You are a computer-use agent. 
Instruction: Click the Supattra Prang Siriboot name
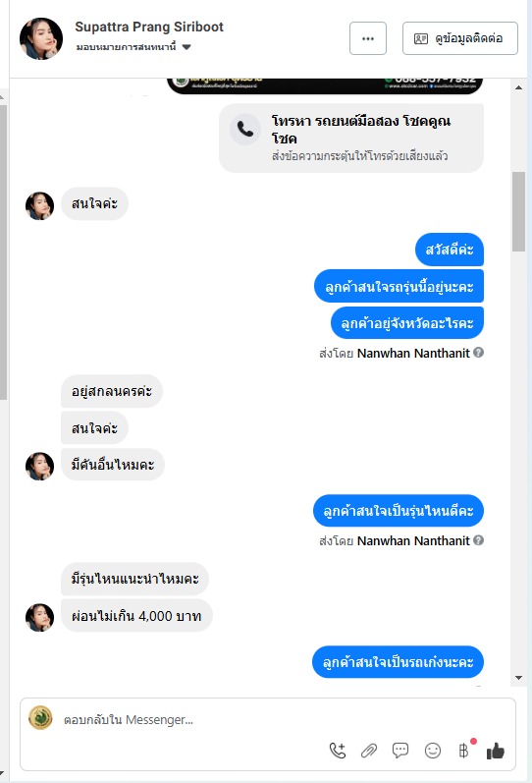click(149, 27)
